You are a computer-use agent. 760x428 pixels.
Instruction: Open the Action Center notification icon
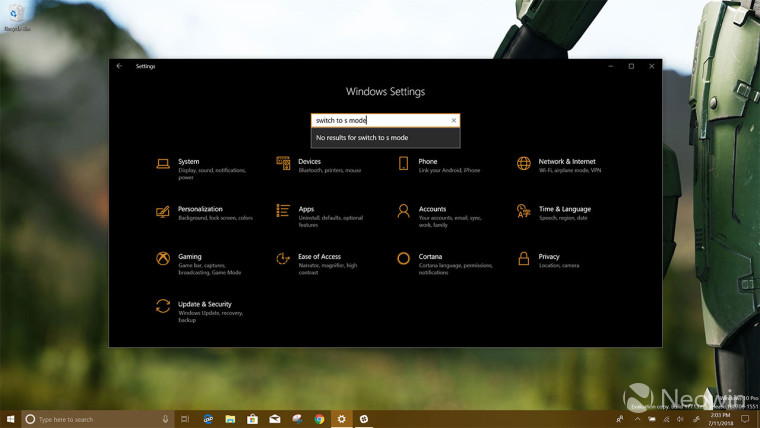click(x=745, y=419)
